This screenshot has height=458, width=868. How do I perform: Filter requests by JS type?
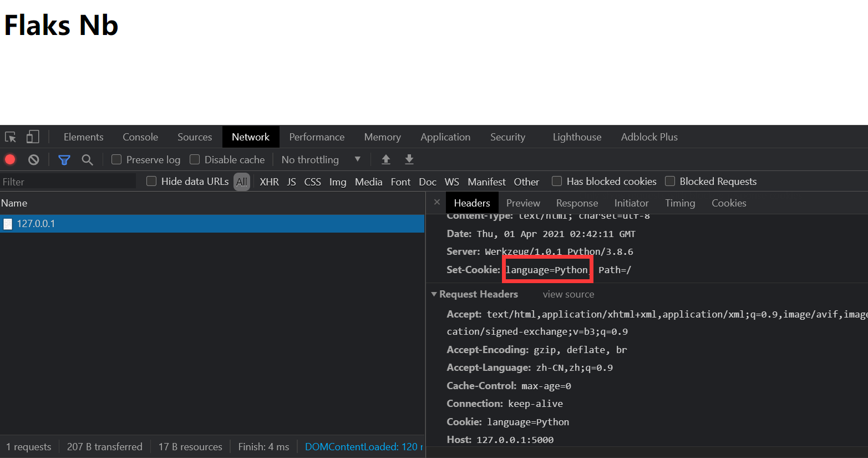[291, 182]
